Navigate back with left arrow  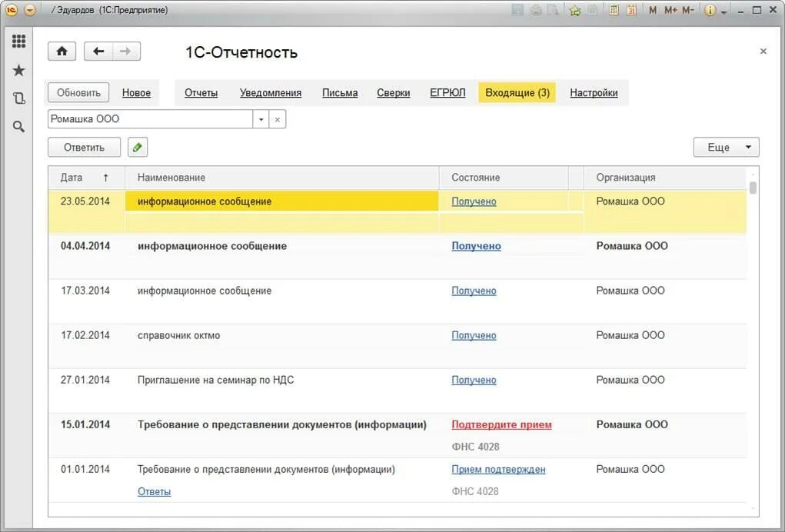pyautogui.click(x=98, y=51)
